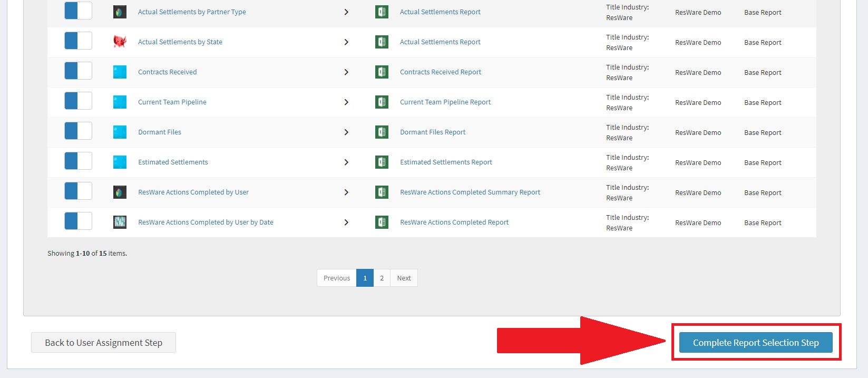Toggle the ResWare Actions Completed by User by Date switch

(78, 221)
